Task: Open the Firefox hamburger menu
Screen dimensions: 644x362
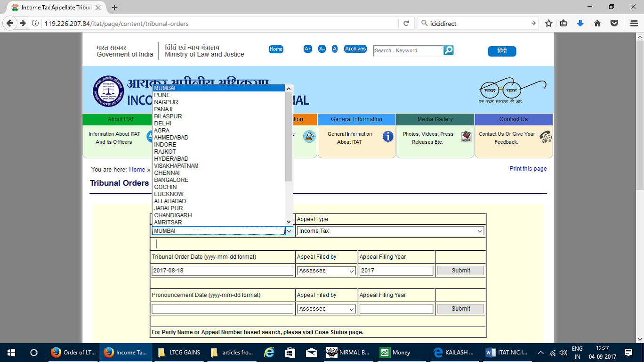Action: click(x=634, y=23)
